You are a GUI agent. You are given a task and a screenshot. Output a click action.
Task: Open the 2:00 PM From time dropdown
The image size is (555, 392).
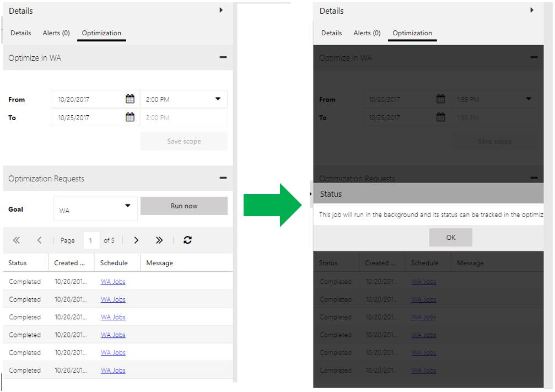coord(218,99)
